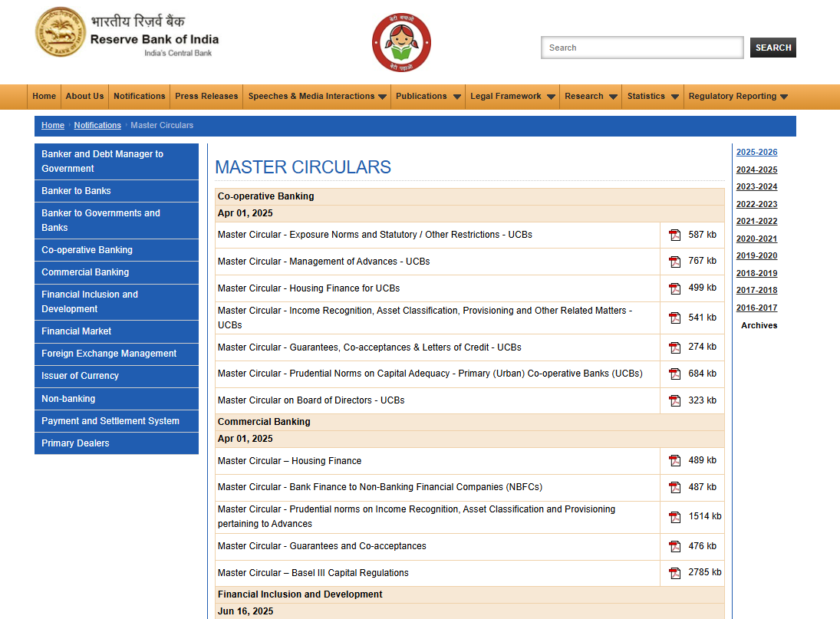Open the Statistics dropdown in navigation bar
Viewport: 840px width, 619px height.
[652, 97]
